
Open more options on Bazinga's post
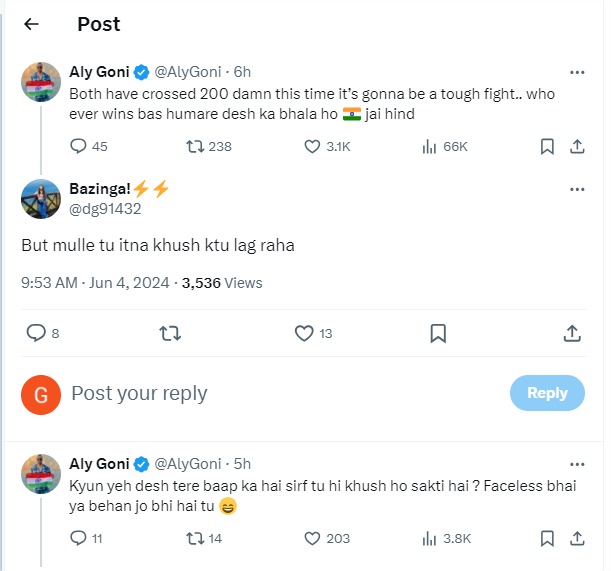pyautogui.click(x=576, y=189)
